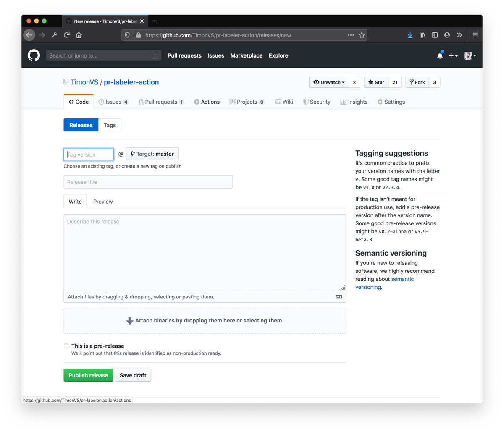Screen dimensions: 504x432
Task: Click Issues in the top navigation
Action: [216, 55]
